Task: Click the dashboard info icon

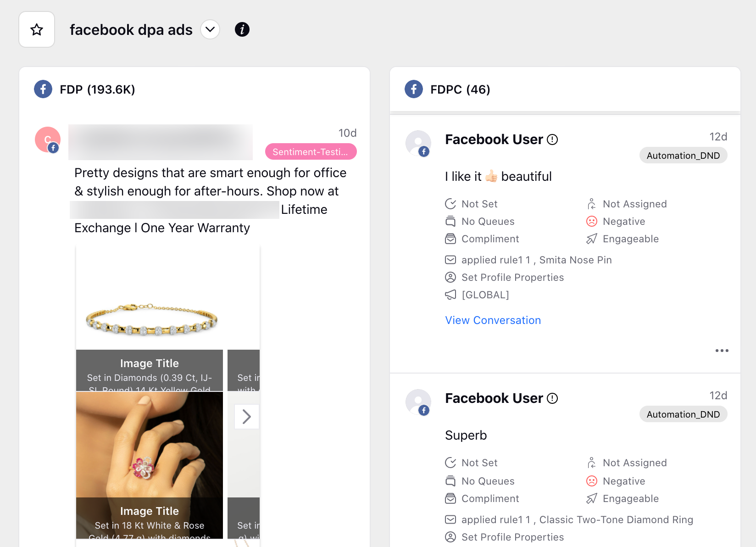Action: point(242,30)
